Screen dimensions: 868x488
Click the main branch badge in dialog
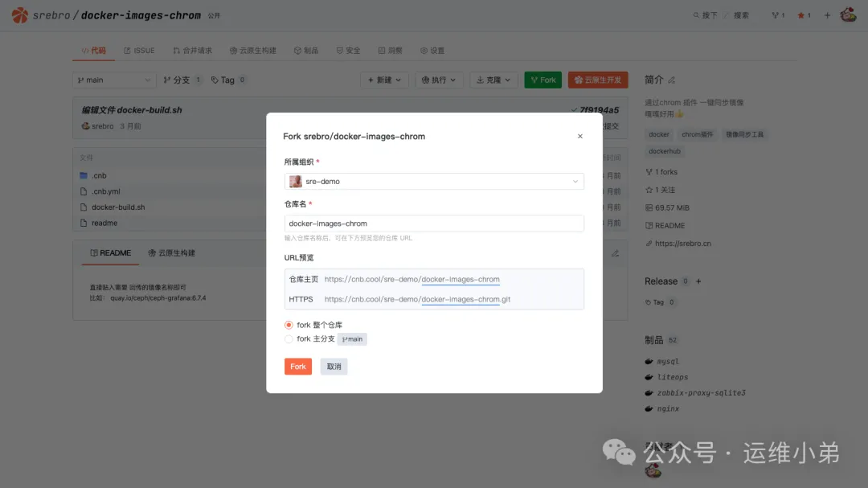[352, 339]
